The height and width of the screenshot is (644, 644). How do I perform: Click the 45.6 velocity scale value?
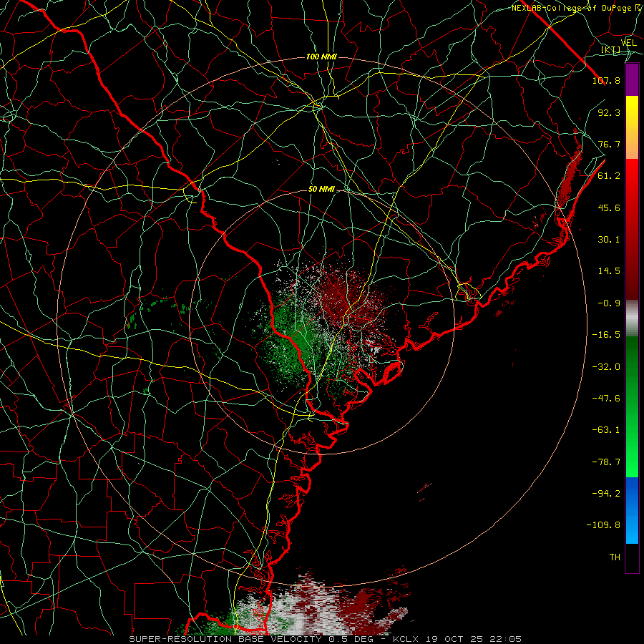[609, 208]
